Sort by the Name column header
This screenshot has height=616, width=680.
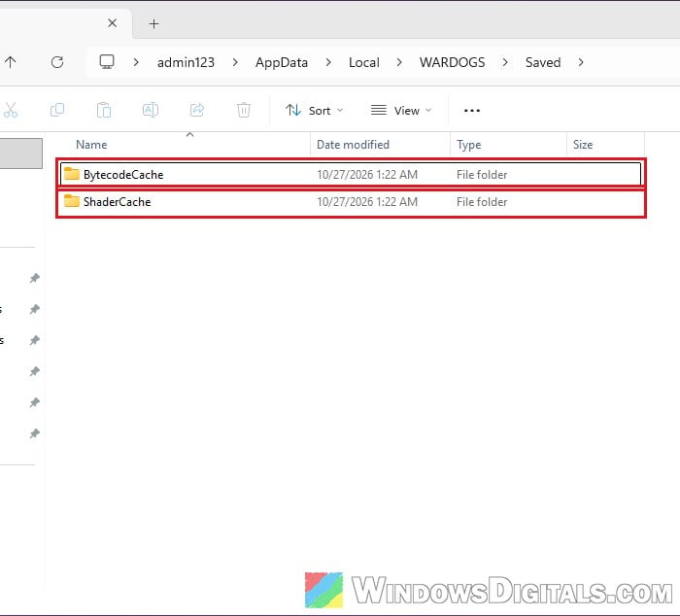pyautogui.click(x=91, y=145)
